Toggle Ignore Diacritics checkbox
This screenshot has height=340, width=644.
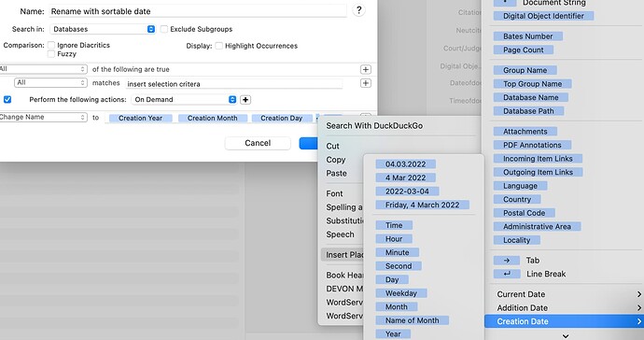click(x=51, y=45)
